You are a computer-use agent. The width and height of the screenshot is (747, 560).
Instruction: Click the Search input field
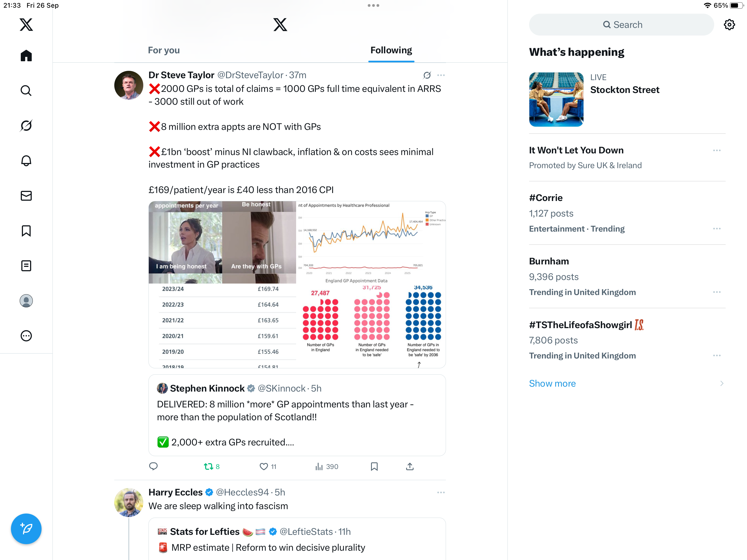[621, 25]
